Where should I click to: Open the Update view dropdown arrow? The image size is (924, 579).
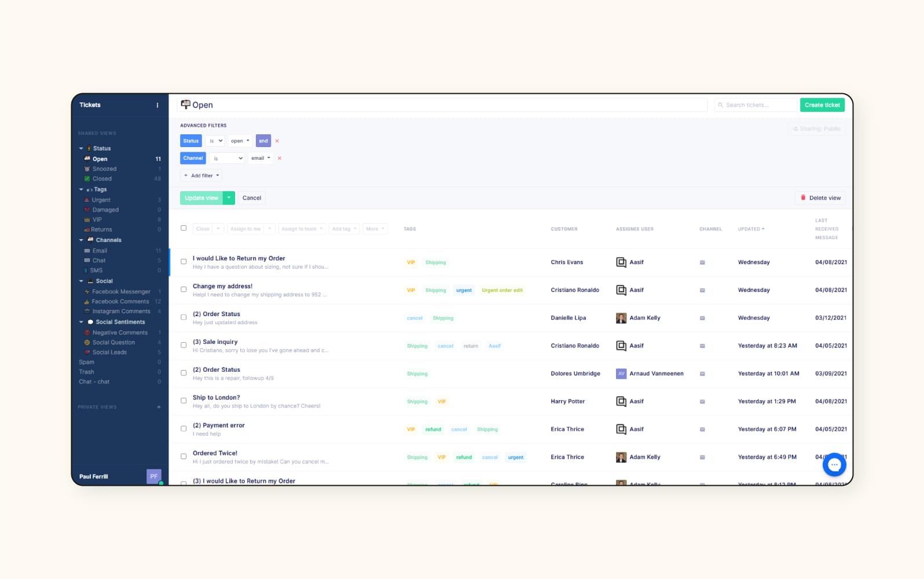coord(229,198)
